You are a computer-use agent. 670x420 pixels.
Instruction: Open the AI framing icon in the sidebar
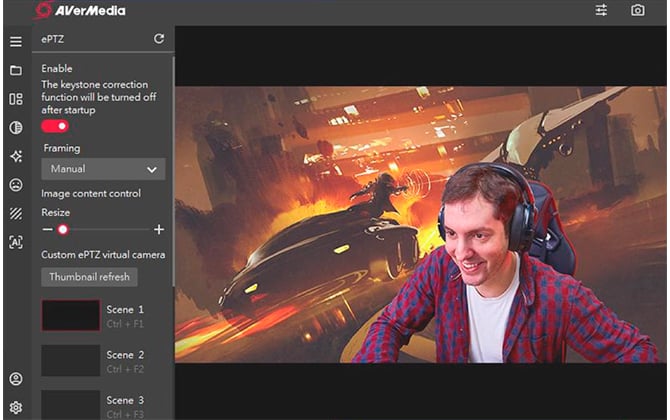[16, 242]
